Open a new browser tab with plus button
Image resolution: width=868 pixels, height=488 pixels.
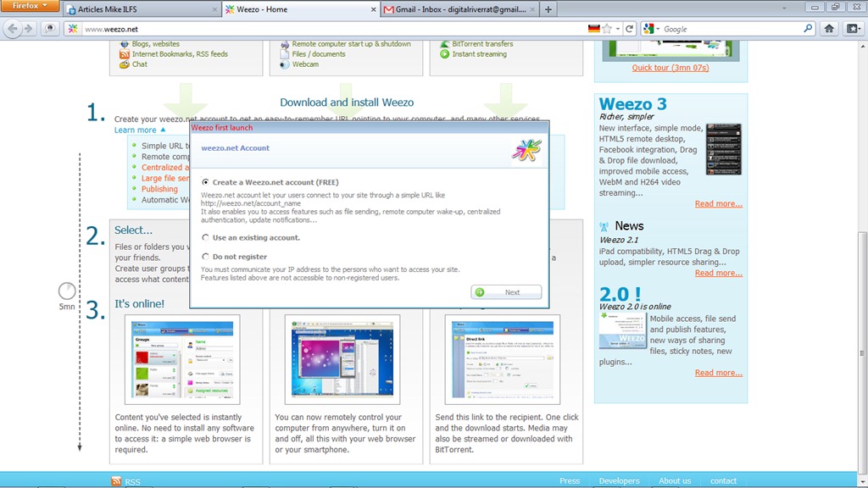click(548, 9)
